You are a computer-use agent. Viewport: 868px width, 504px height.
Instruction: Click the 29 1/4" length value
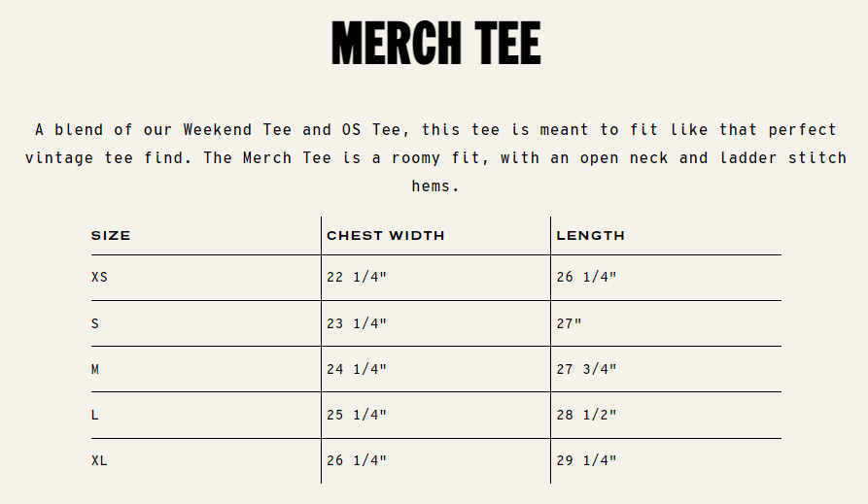586,460
